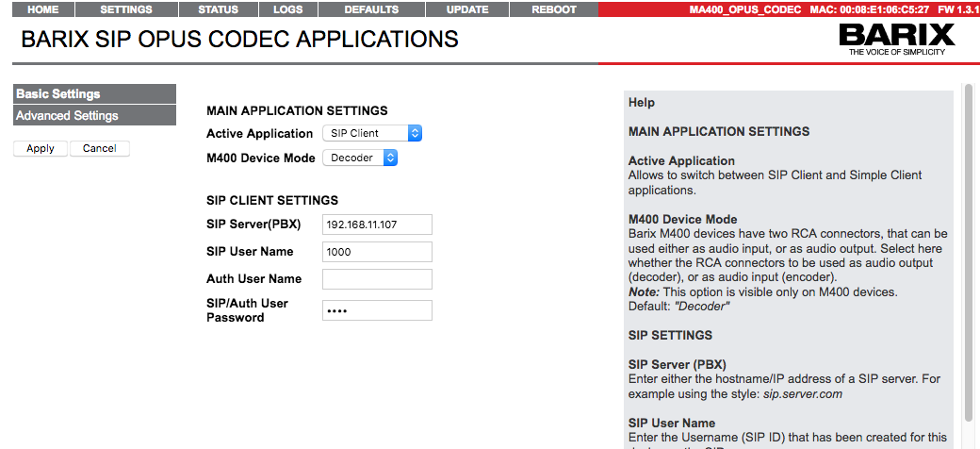Image resolution: width=980 pixels, height=449 pixels.
Task: Switch to Advanced Settings tab
Action: pos(94,115)
